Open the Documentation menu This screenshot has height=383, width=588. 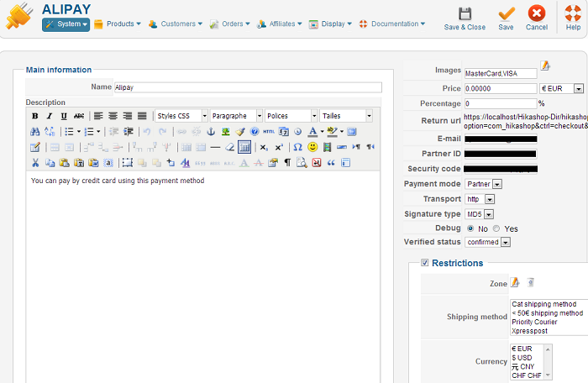coord(392,24)
